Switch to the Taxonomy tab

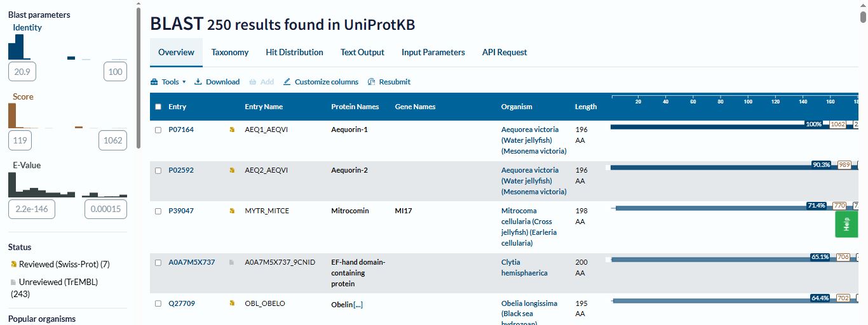(230, 52)
